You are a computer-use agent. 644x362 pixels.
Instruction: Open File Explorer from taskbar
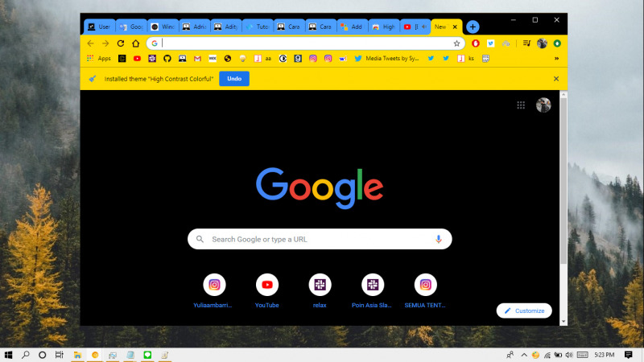77,355
